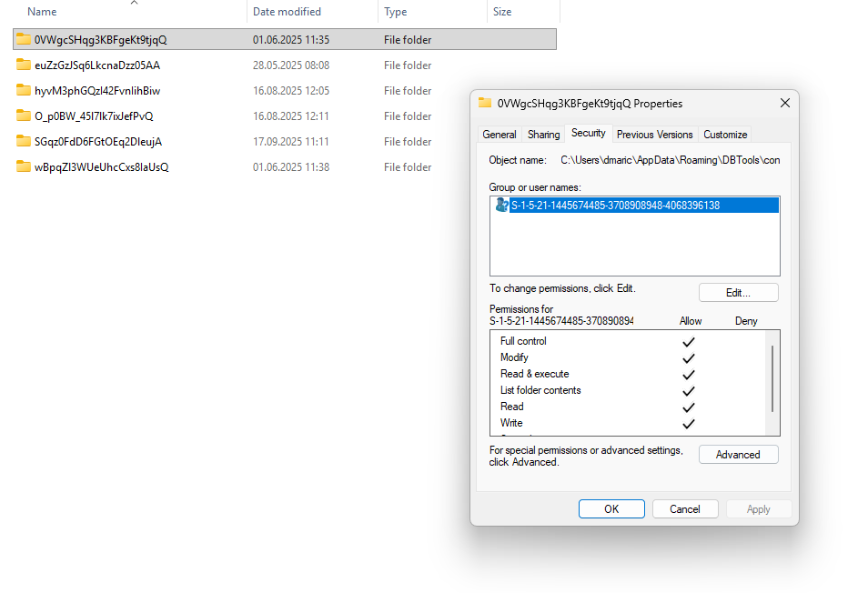Click the user SID icon in group list
The image size is (868, 593).
[501, 206]
